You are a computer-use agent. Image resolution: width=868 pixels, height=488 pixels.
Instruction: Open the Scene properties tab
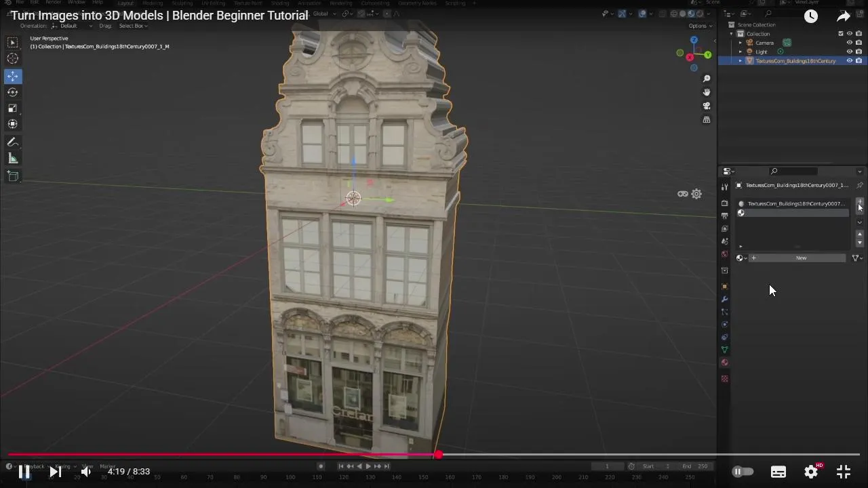[x=724, y=241]
